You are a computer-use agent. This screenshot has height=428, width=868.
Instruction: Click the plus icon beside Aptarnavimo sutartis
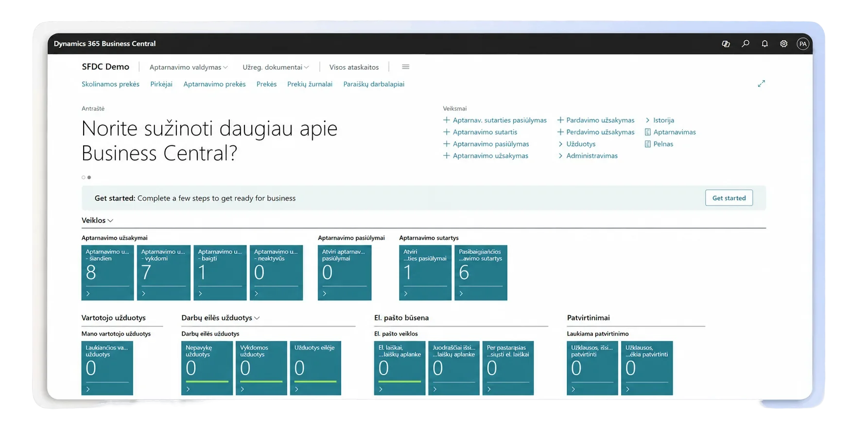point(446,132)
